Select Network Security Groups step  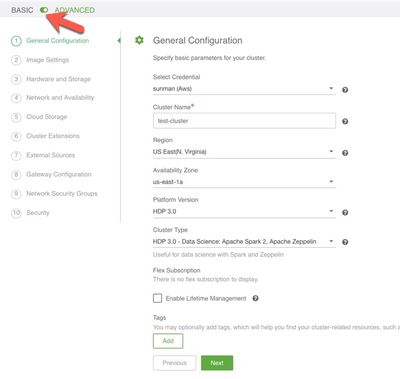pos(62,194)
